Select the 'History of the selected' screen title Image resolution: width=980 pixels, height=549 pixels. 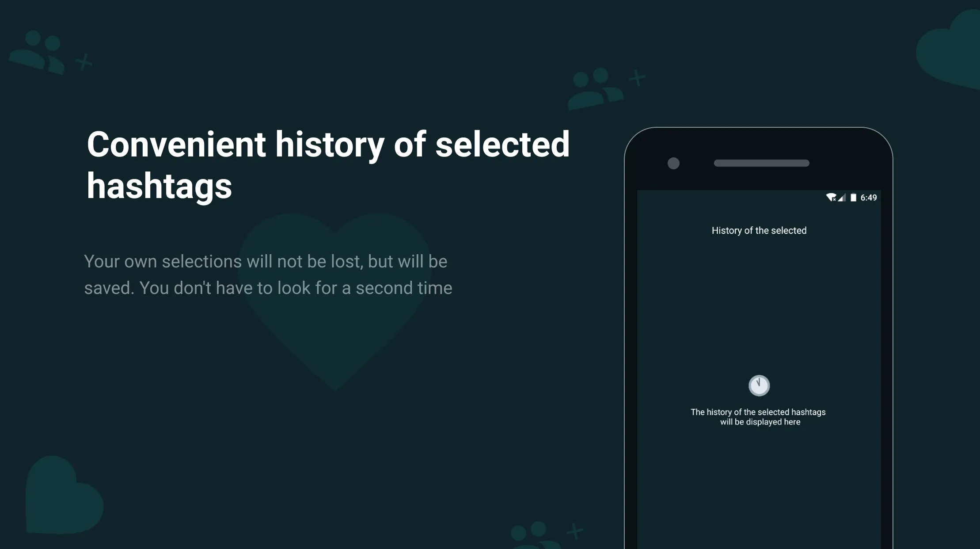click(759, 230)
